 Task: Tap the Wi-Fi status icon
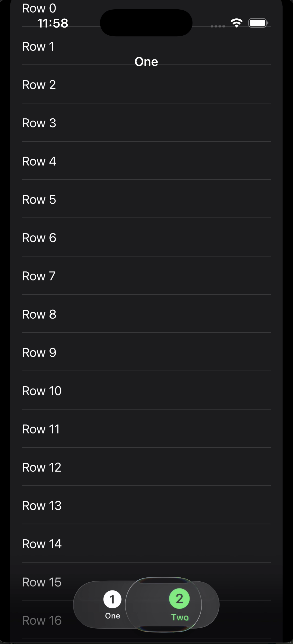pos(236,23)
